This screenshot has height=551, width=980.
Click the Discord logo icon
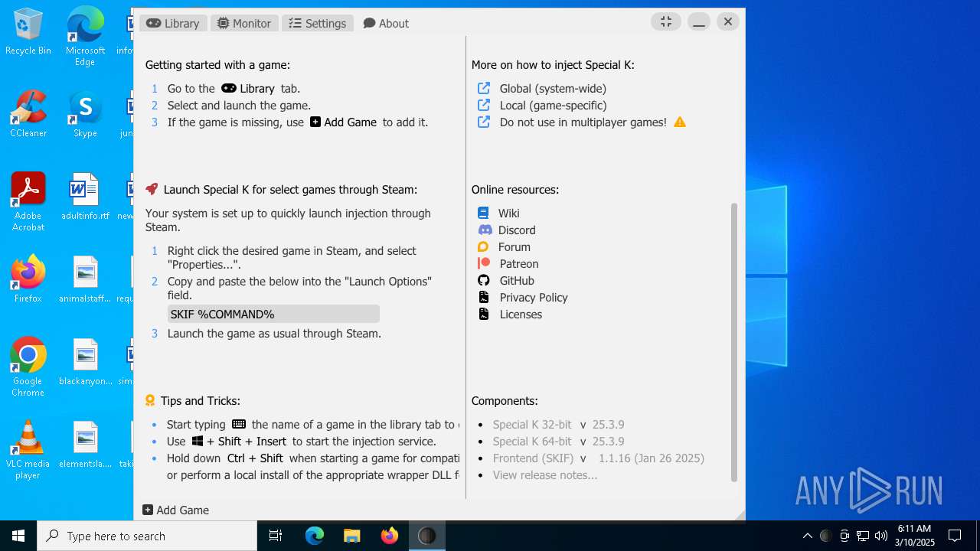click(x=485, y=230)
